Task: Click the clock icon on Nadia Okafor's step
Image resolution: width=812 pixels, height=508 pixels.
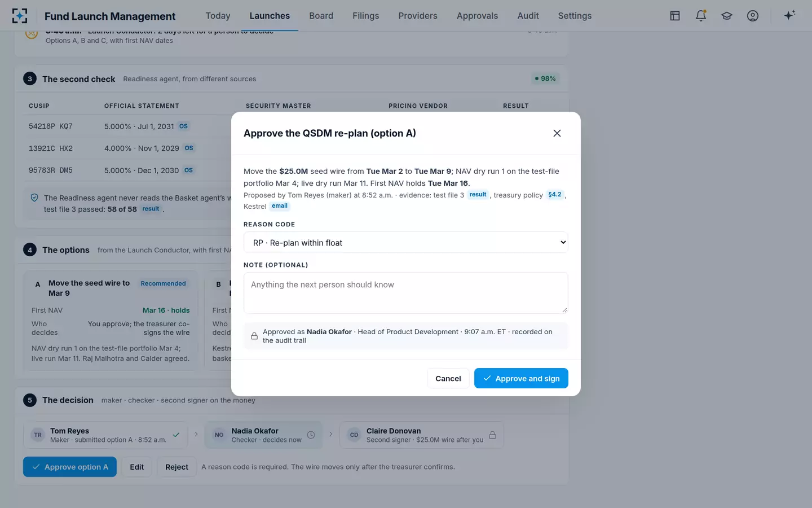Action: point(311,435)
